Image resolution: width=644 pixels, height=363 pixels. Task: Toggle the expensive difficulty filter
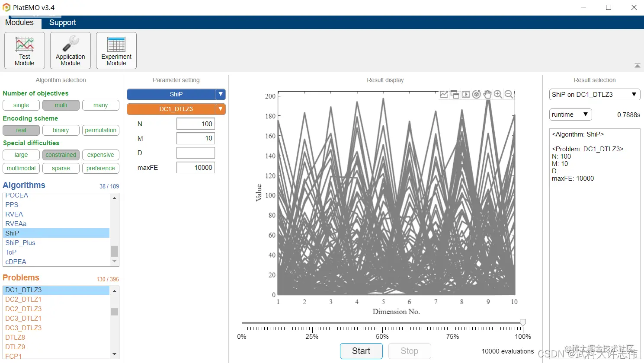click(x=101, y=155)
